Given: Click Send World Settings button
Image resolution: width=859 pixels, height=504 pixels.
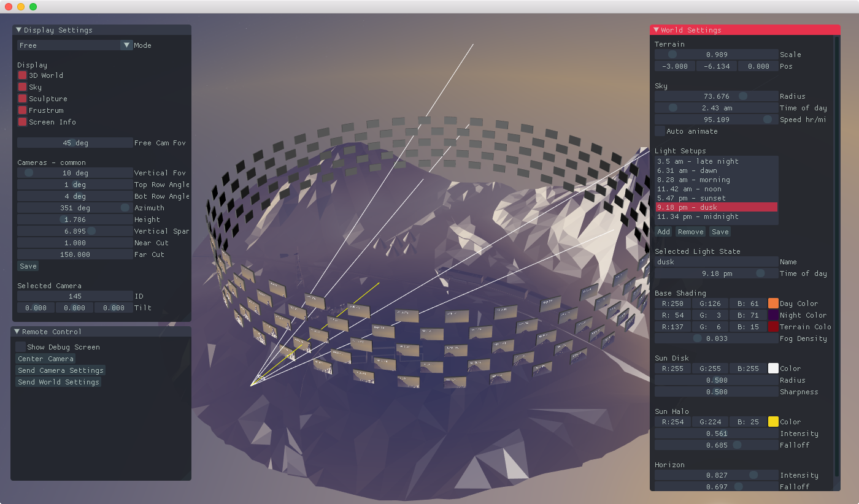Looking at the screenshot, I should pos(58,382).
